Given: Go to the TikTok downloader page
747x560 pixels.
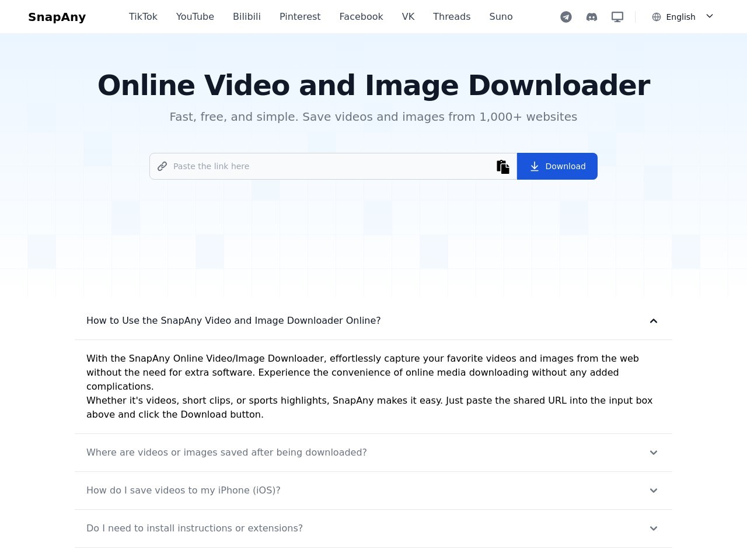Looking at the screenshot, I should click(x=143, y=17).
